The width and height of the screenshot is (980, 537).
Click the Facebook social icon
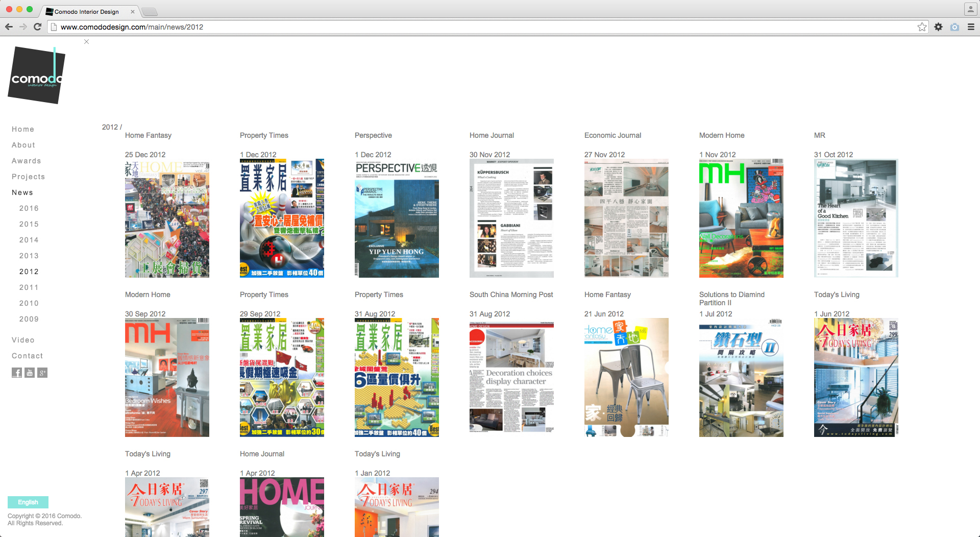[x=17, y=373]
